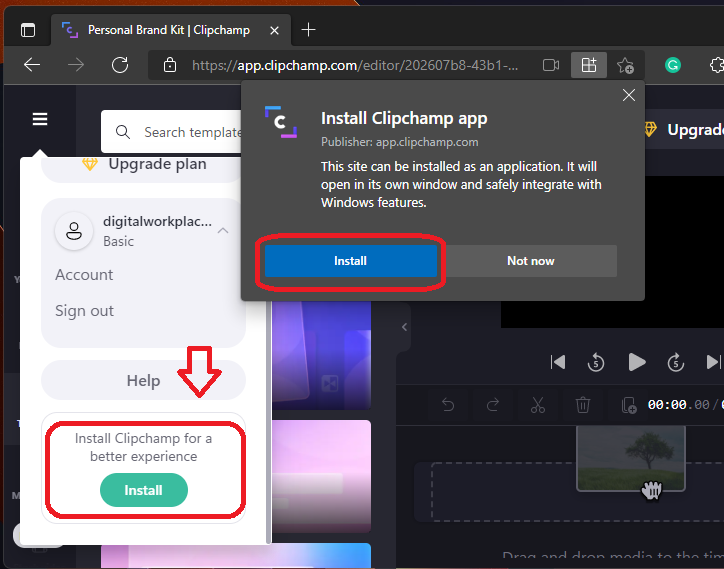Click the address bar URL
The width and height of the screenshot is (724, 569).
pos(355,66)
